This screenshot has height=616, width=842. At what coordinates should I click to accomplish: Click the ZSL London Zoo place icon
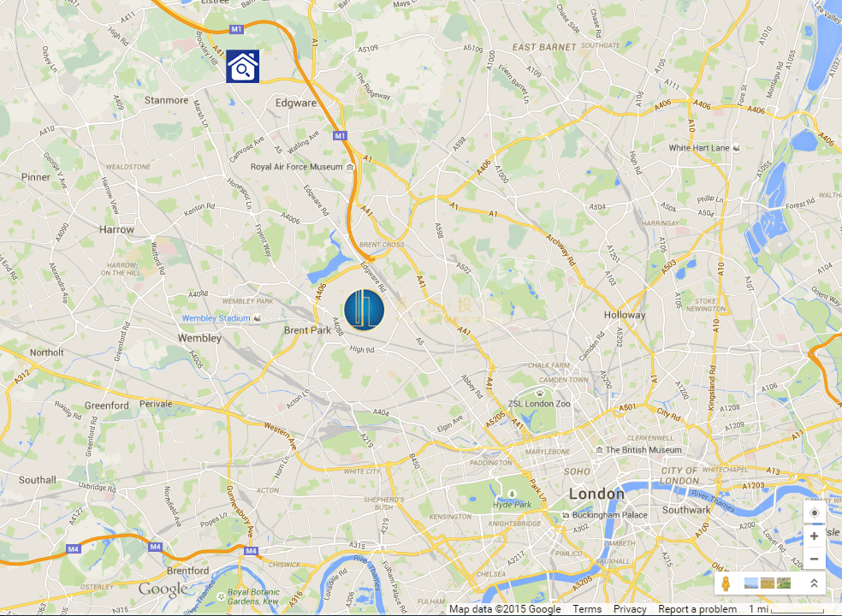click(540, 394)
